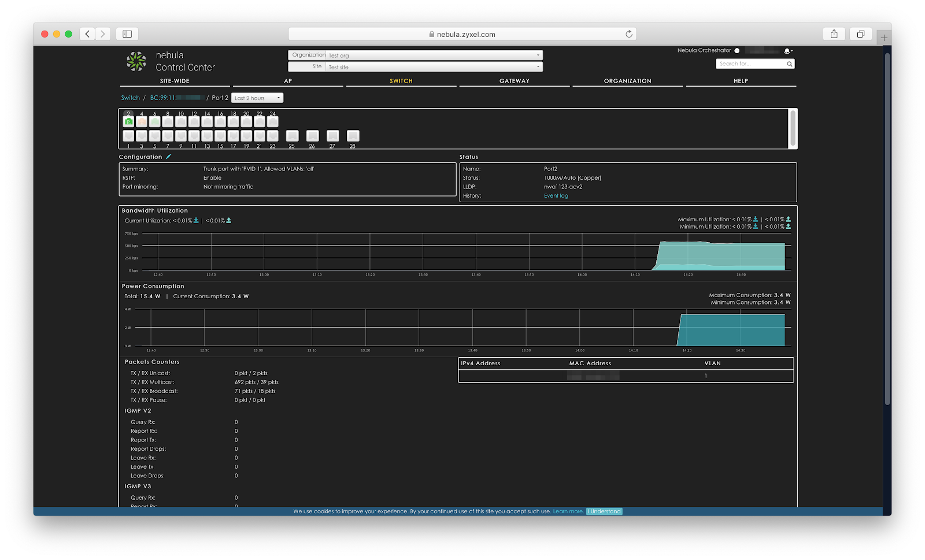Select uplink port 28 icon
Image resolution: width=925 pixels, height=560 pixels.
(353, 136)
